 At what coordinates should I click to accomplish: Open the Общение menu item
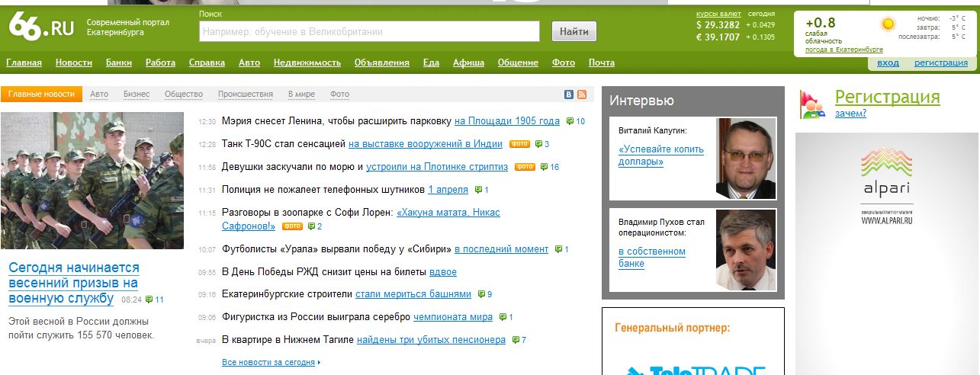pyautogui.click(x=518, y=62)
